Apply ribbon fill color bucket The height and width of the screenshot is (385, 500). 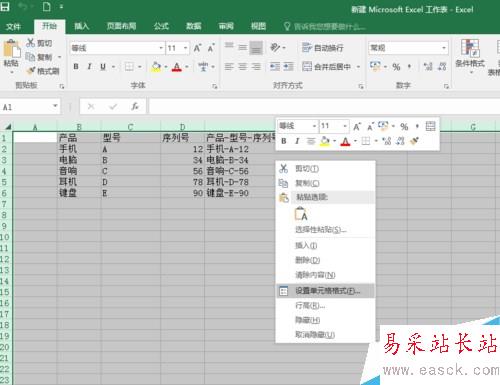pyautogui.click(x=156, y=67)
